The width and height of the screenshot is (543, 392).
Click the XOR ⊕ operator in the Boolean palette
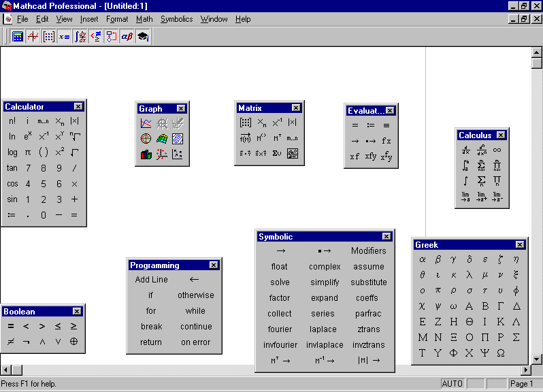click(73, 342)
